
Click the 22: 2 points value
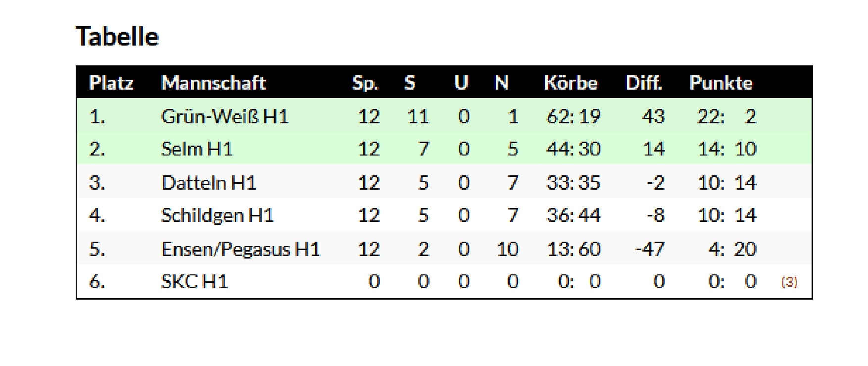click(727, 116)
